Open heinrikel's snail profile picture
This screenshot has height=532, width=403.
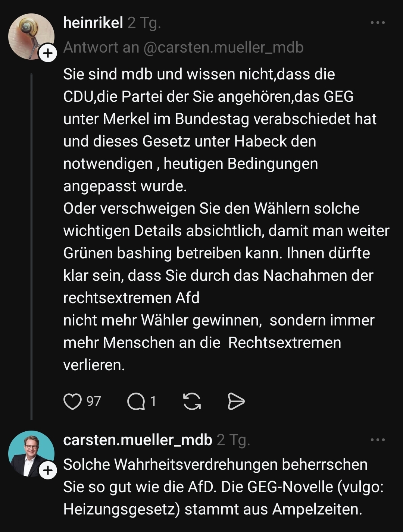31,36
